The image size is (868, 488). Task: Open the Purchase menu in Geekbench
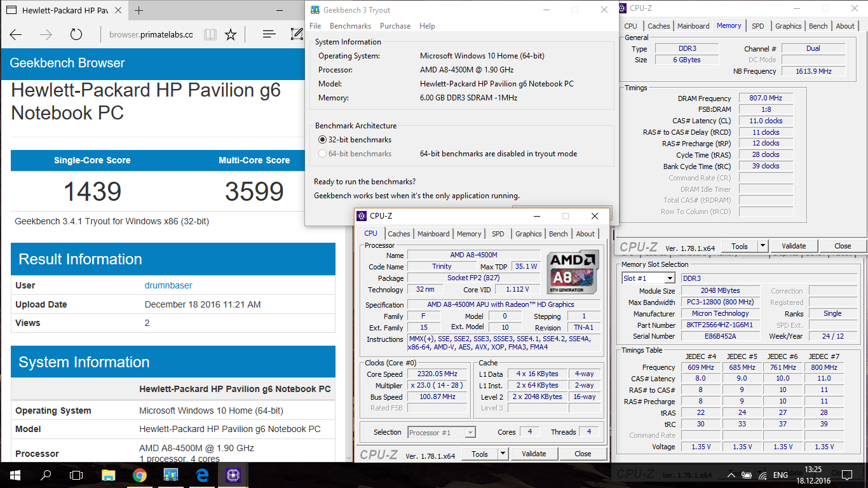click(x=395, y=26)
